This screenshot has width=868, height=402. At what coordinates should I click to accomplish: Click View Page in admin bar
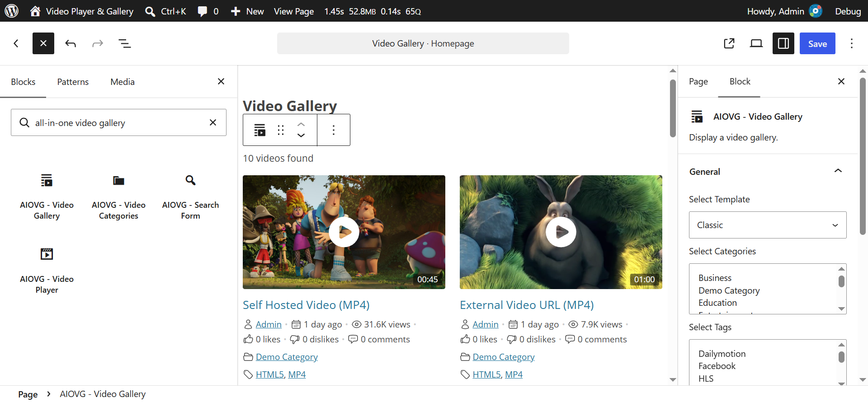(294, 11)
